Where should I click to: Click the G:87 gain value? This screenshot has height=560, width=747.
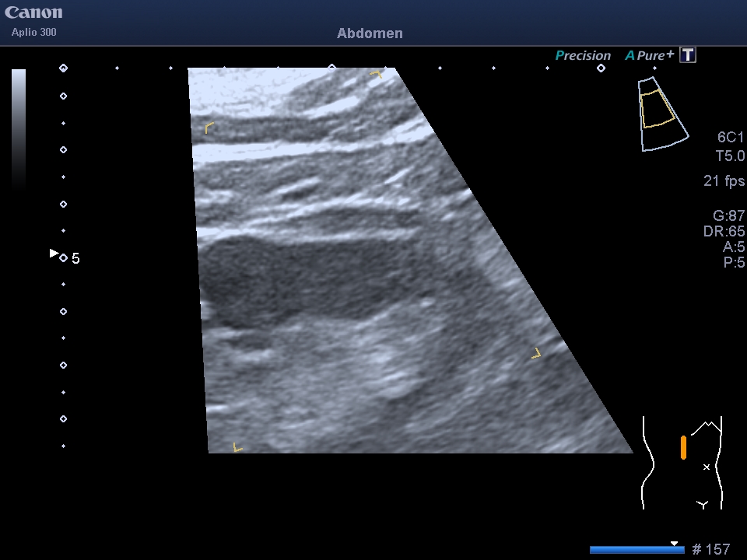pos(728,215)
